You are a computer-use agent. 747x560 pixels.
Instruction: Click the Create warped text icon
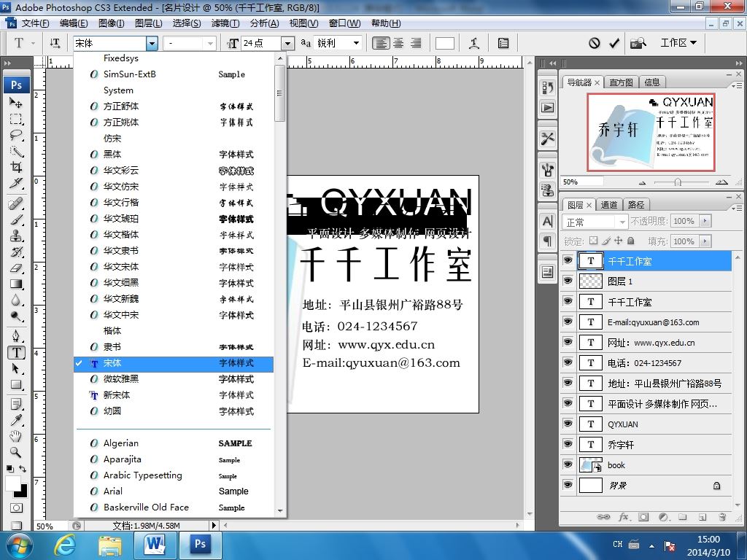point(474,43)
